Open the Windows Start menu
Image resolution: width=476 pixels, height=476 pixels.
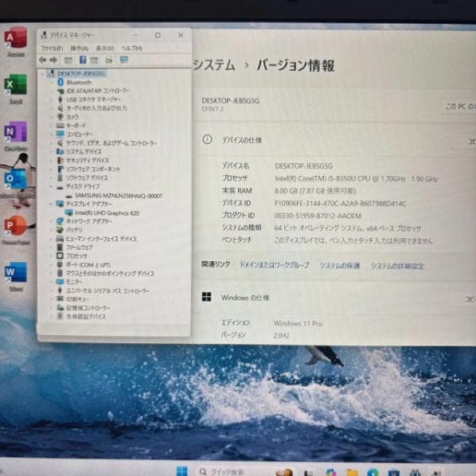pyautogui.click(x=181, y=470)
